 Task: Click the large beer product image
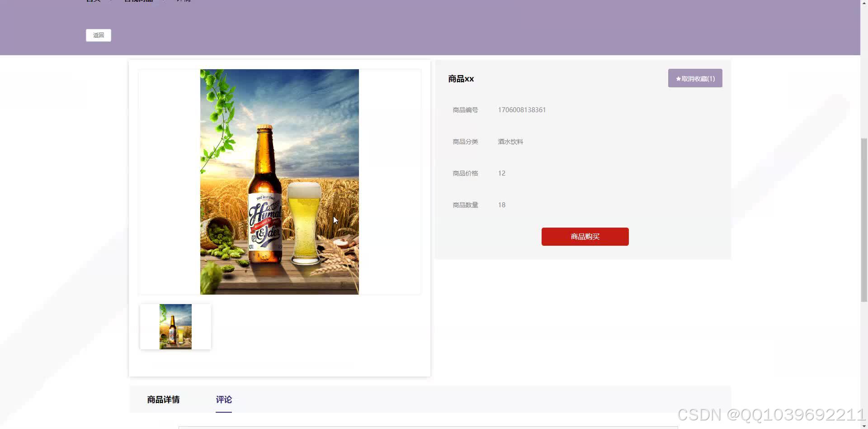tap(279, 182)
